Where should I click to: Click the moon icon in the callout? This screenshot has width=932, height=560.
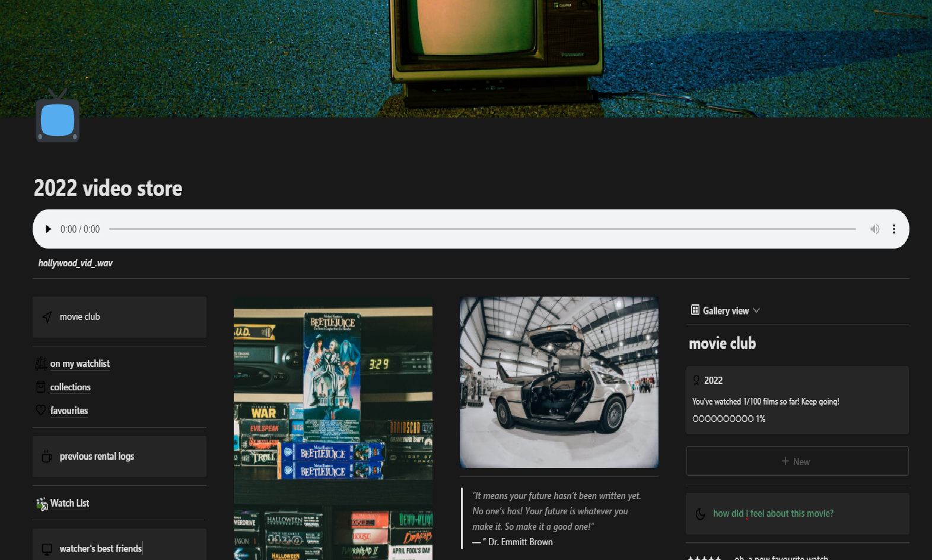point(701,514)
